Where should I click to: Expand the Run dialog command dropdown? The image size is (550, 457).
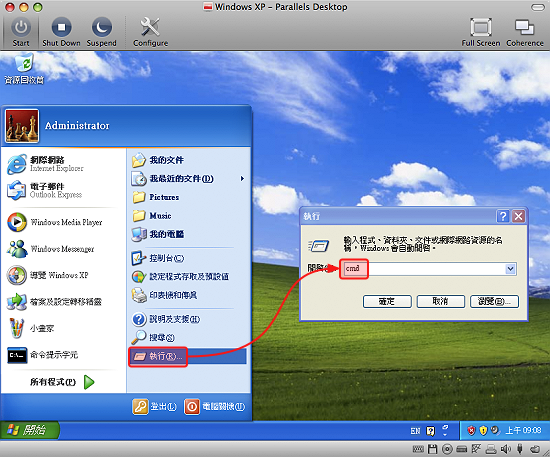click(510, 269)
